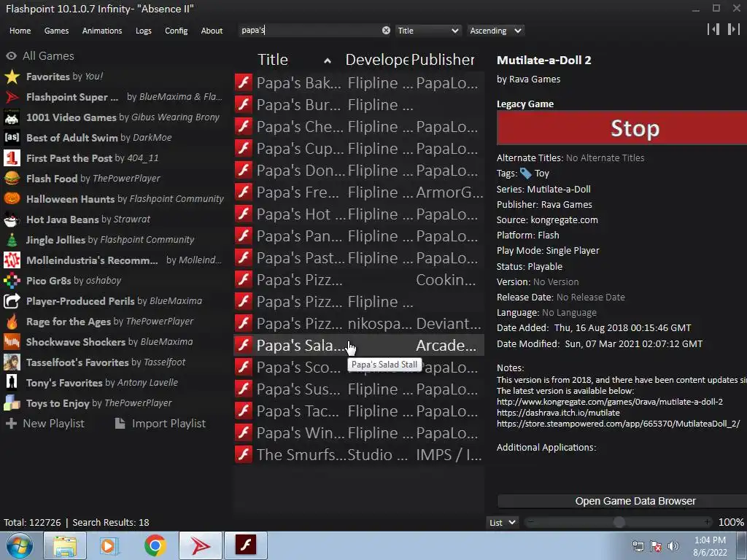Open the Animations tab
Image resolution: width=747 pixels, height=560 pixels.
(x=102, y=31)
